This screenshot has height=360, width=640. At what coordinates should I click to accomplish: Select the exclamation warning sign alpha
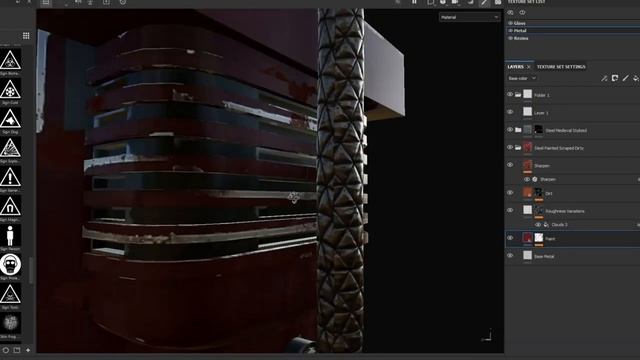coord(10,177)
